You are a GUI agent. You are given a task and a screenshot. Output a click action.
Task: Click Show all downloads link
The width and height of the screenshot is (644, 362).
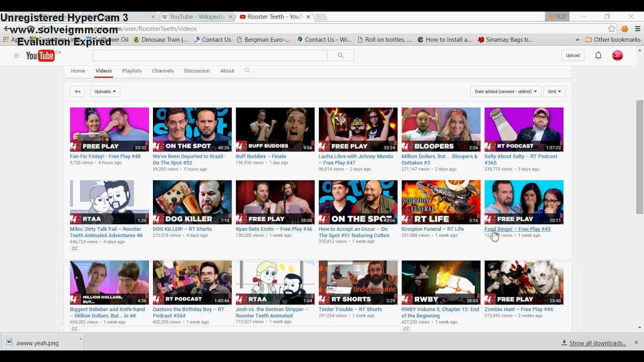point(598,343)
